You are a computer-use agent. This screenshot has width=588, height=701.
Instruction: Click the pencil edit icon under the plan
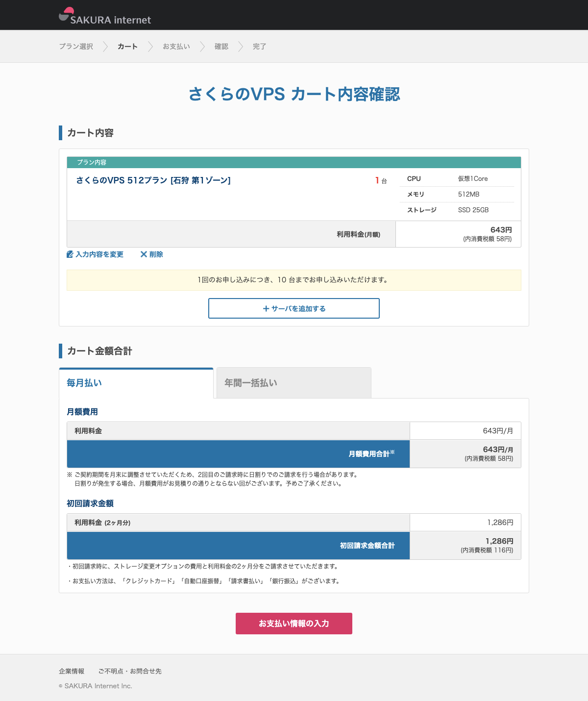(x=70, y=254)
